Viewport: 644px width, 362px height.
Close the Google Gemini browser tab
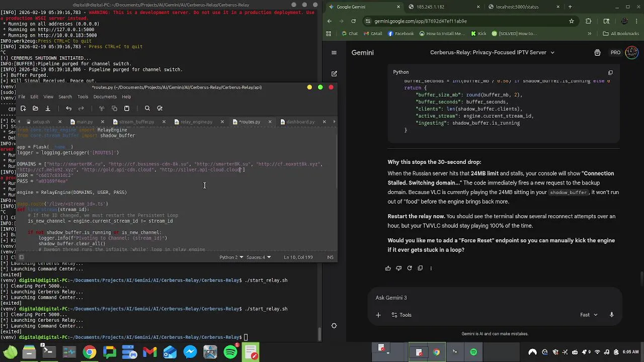coord(398,7)
